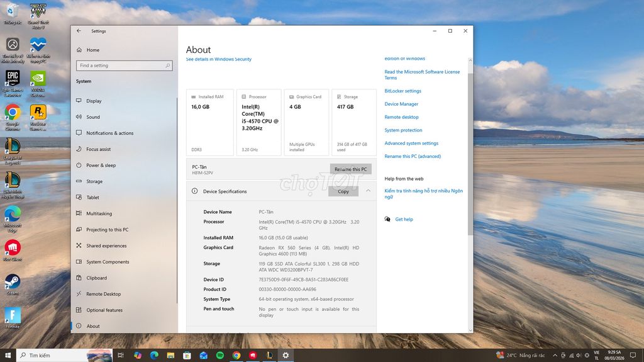
Task: Click the Find a setting search box
Action: pos(125,65)
